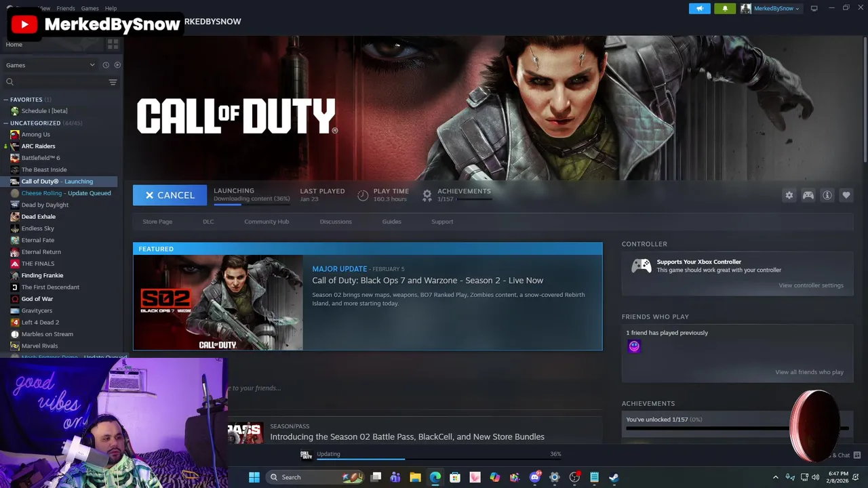Image resolution: width=868 pixels, height=488 pixels.
Task: Enter Big Picture mode monitor icon
Action: point(814,8)
